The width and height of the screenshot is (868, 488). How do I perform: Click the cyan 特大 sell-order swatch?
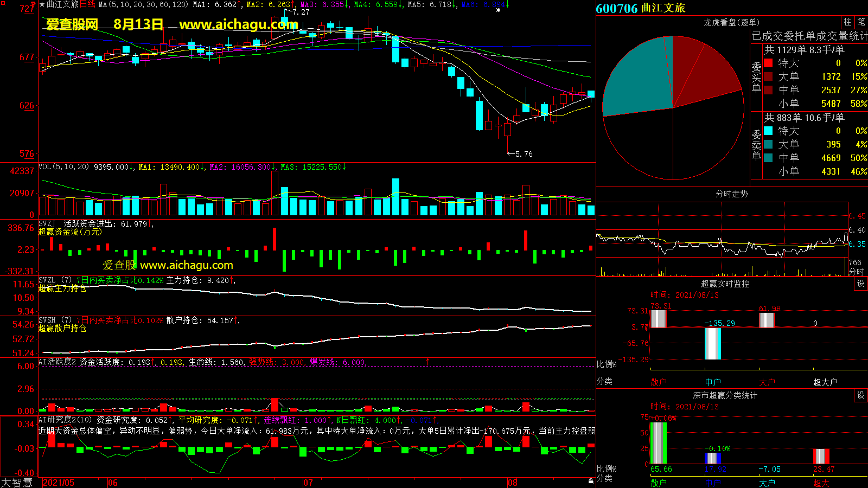[768, 131]
